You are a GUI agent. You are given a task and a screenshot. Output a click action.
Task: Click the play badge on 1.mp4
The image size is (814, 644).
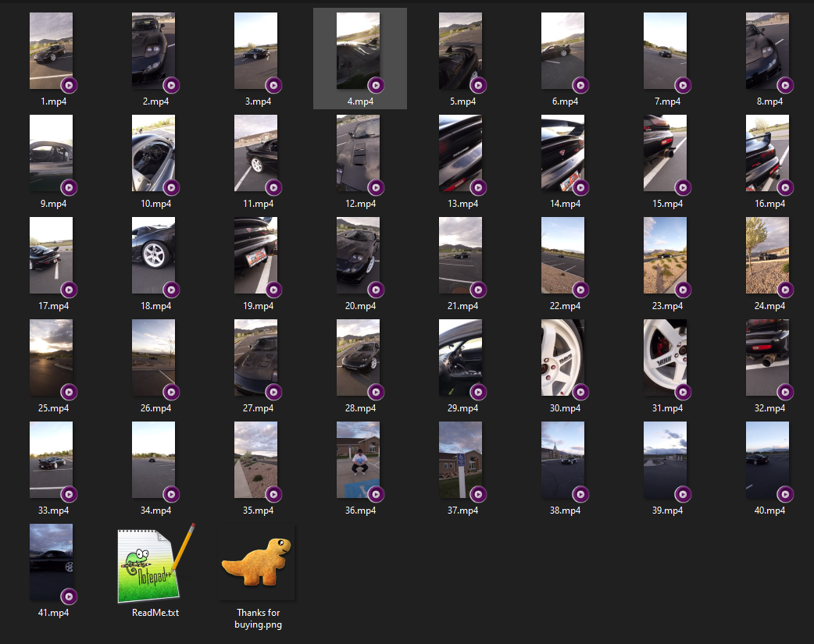[x=69, y=85]
